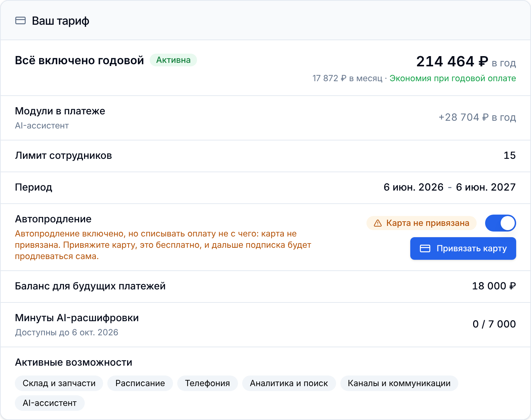Image resolution: width=531 pixels, height=420 pixels.
Task: Select the Телефония feature chip
Action: 207,383
